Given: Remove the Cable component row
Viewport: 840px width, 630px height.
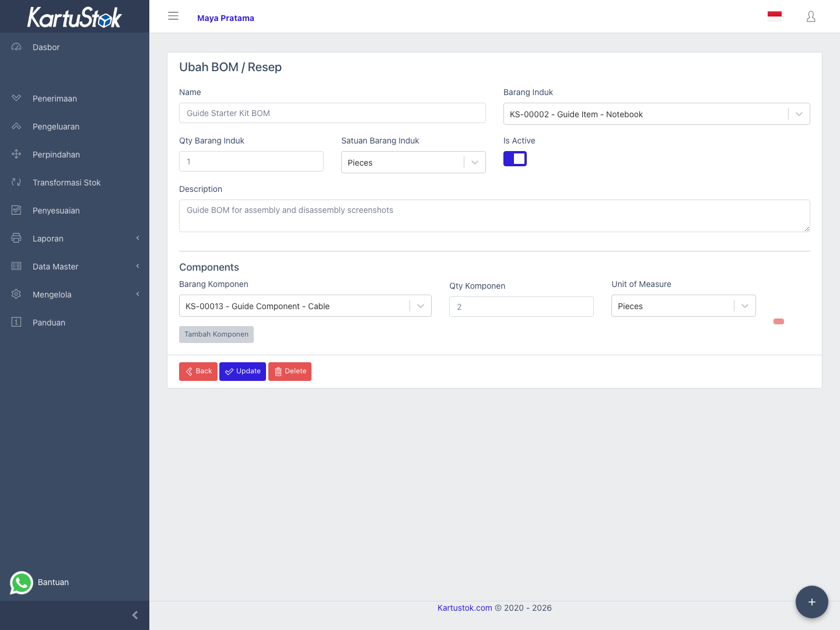Looking at the screenshot, I should [x=779, y=321].
